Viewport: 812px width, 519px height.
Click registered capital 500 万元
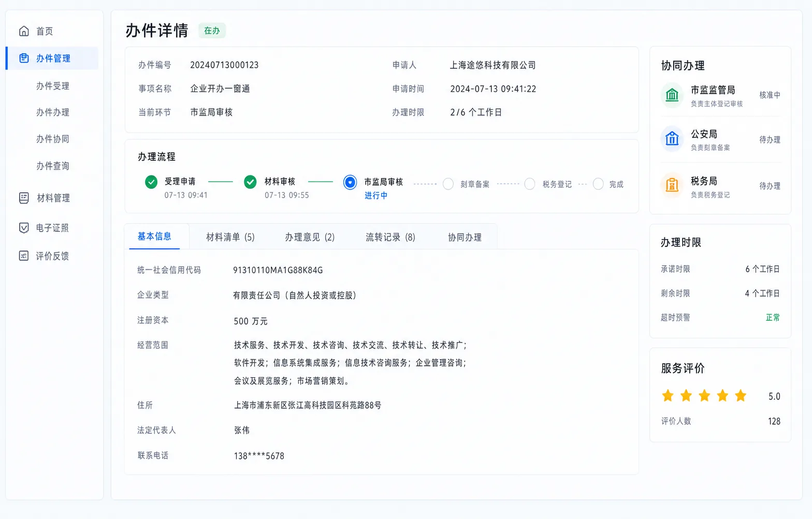tap(251, 321)
